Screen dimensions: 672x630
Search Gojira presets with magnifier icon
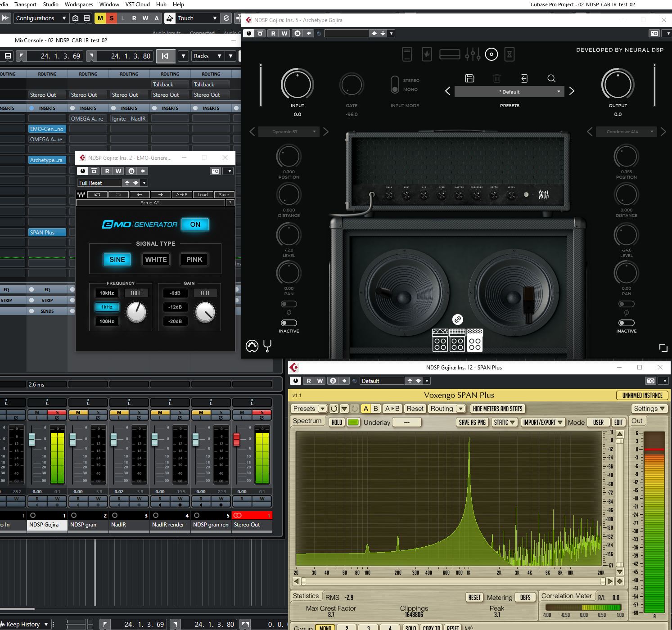tap(551, 78)
